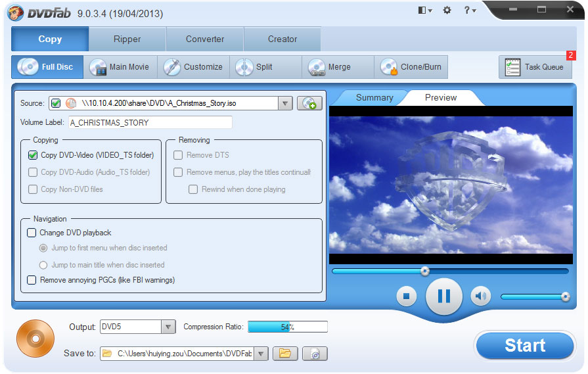Stop preview playback
Screen dimensions: 588x374
pos(407,296)
